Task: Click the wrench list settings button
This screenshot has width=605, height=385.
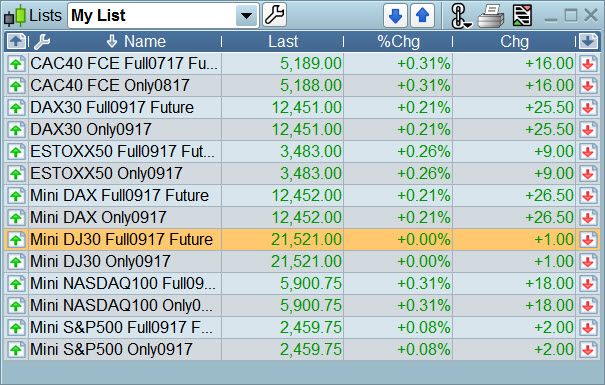Action: pos(274,15)
